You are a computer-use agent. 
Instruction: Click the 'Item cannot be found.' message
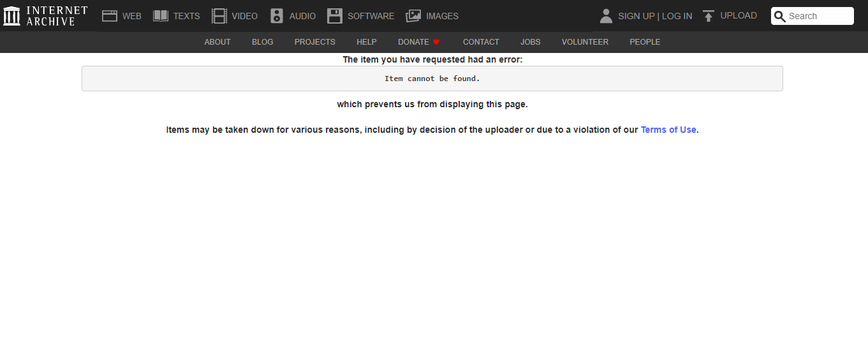coord(432,79)
